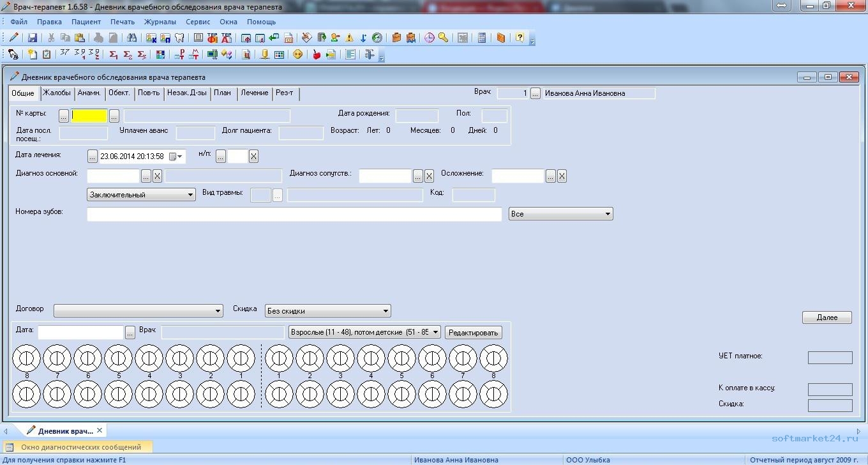Click the Номера зубов input field
The image size is (868, 465).
294,214
